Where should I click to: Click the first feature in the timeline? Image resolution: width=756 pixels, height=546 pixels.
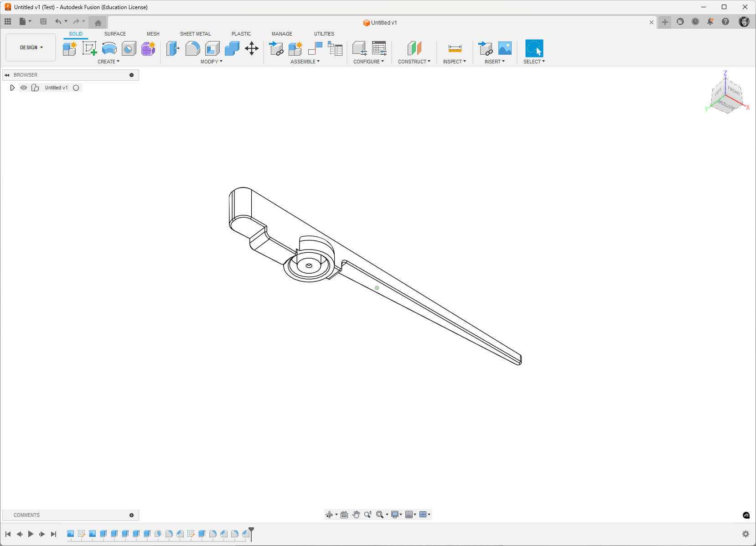70,534
